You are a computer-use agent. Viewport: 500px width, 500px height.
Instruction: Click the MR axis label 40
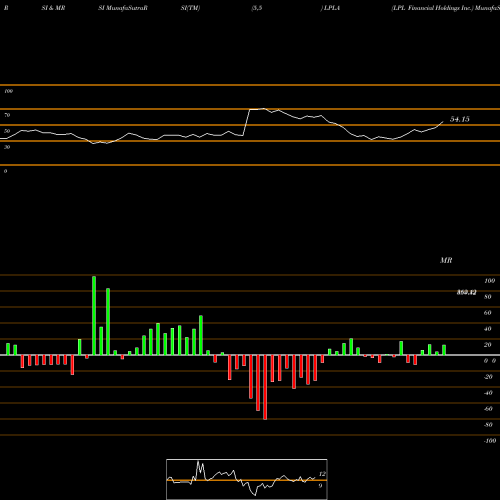[x=488, y=329]
